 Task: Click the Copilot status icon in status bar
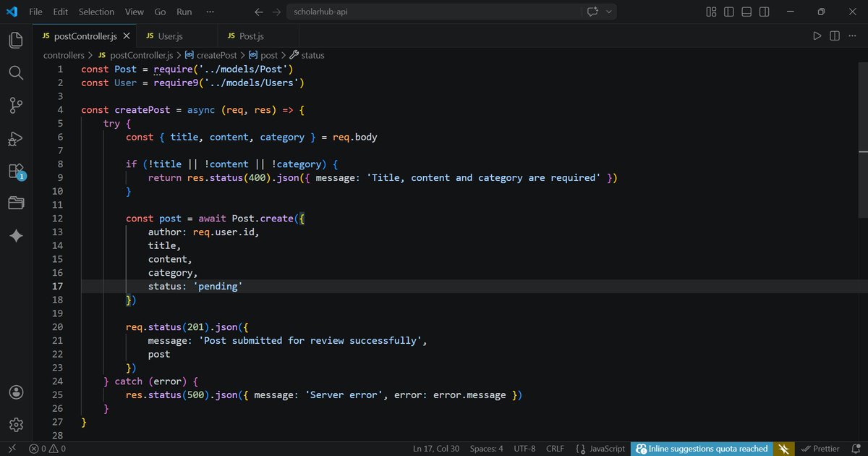tap(640, 449)
